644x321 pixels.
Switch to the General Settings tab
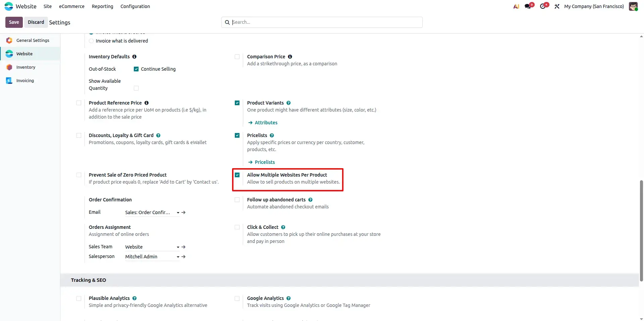tap(30, 40)
